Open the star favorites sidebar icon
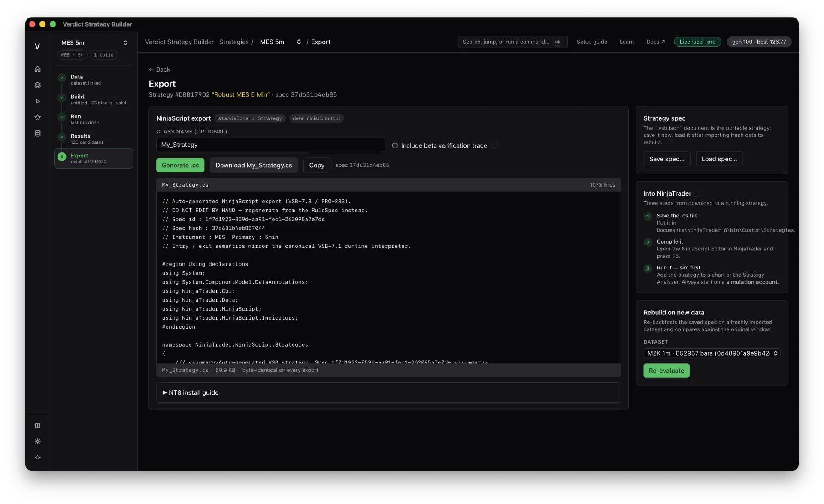 37,117
